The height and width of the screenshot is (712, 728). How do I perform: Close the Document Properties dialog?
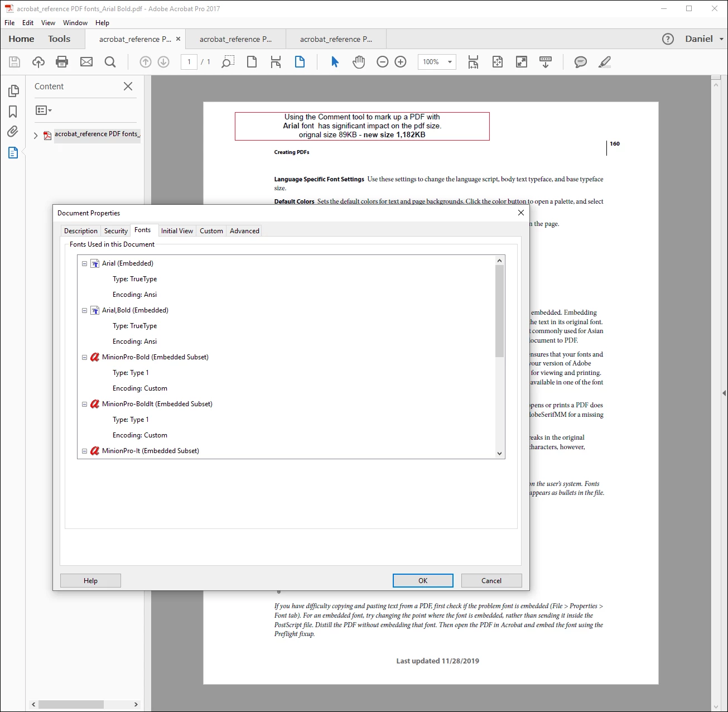point(521,213)
